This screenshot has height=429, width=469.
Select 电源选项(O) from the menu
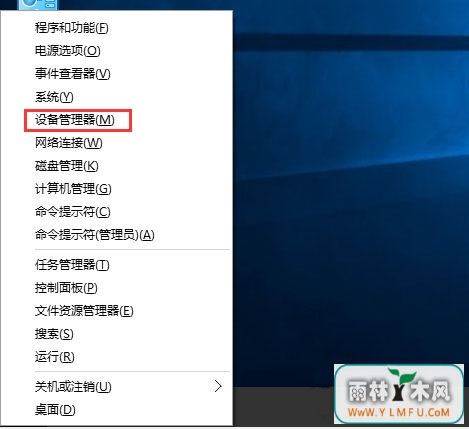(x=68, y=51)
